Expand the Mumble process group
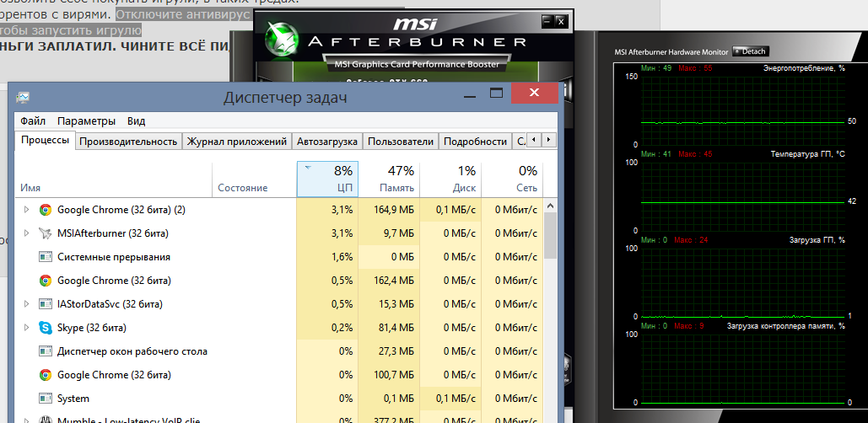868x423 pixels. point(26,420)
